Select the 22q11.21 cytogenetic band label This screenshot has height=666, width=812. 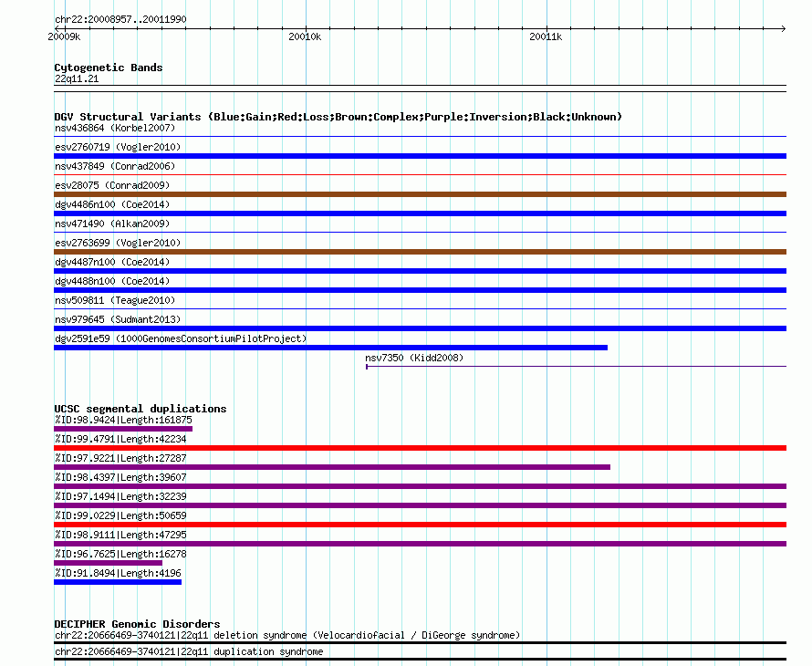click(77, 78)
